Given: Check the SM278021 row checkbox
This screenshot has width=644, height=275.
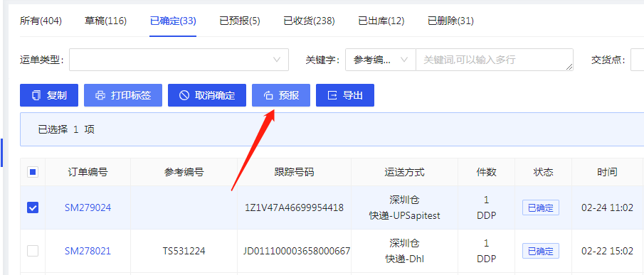Looking at the screenshot, I should (x=33, y=251).
